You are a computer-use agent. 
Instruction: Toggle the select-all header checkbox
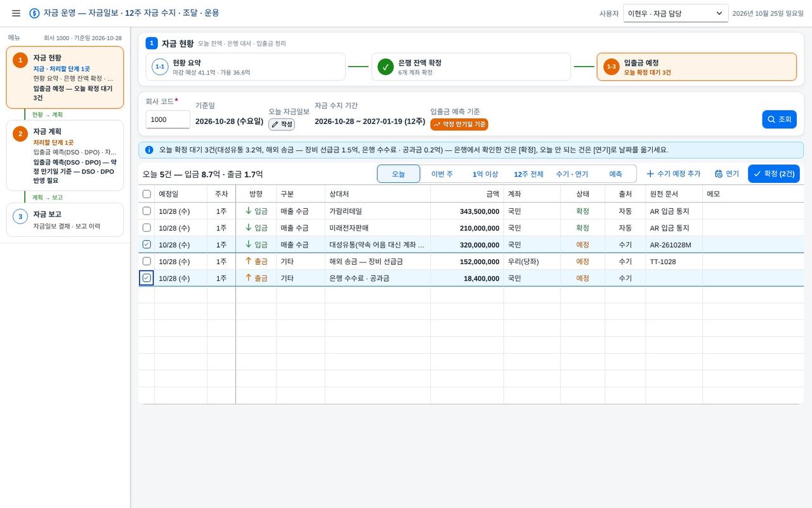[x=147, y=194]
